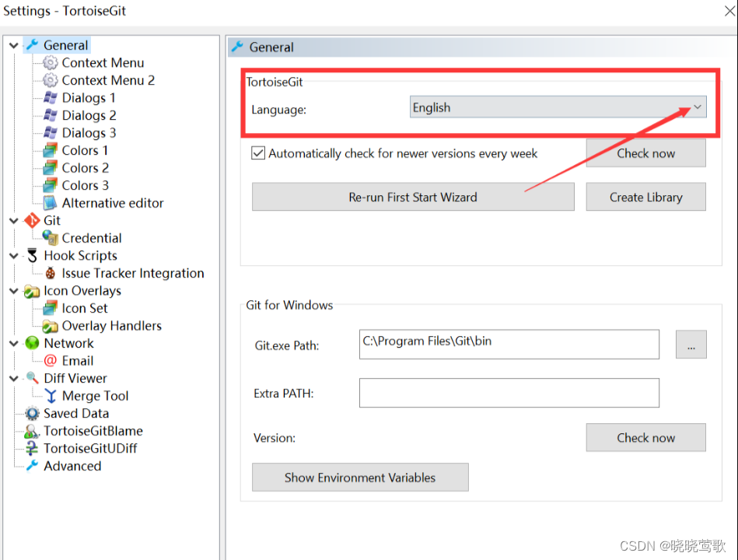
Task: Open Merge Tool settings page
Action: coord(95,396)
